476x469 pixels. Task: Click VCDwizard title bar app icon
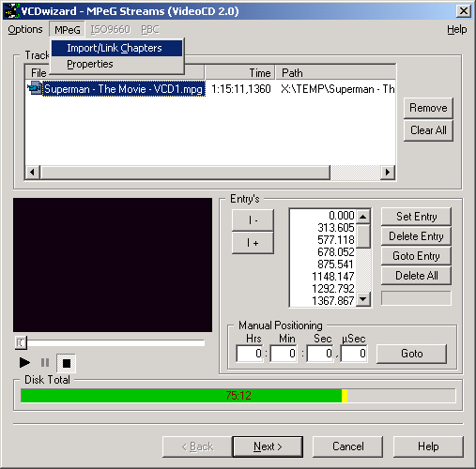click(x=11, y=11)
